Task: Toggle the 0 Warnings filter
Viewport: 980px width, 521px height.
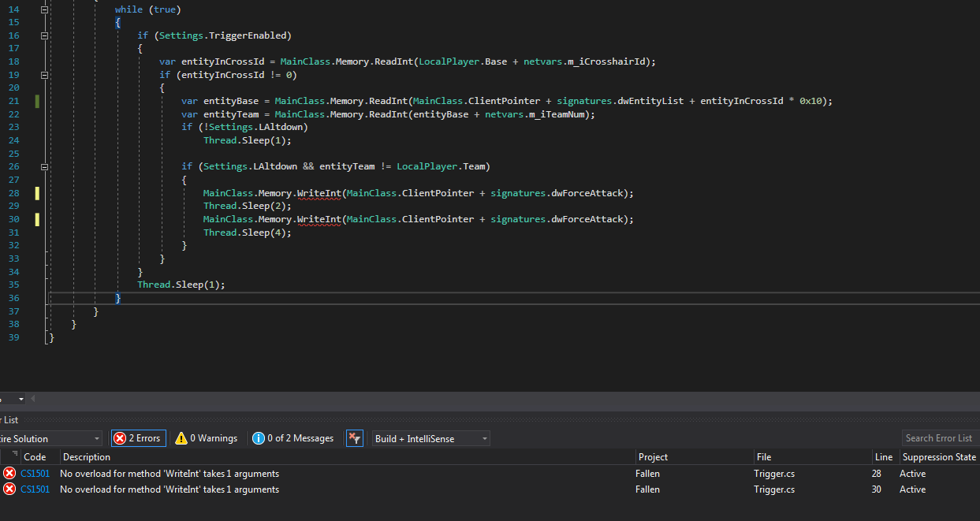Action: click(x=206, y=438)
